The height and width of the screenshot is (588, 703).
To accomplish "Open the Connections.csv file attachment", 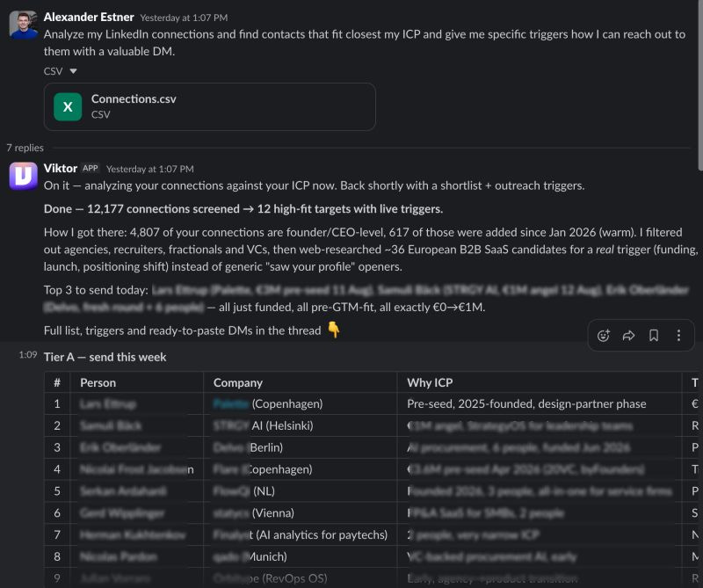I will point(209,106).
